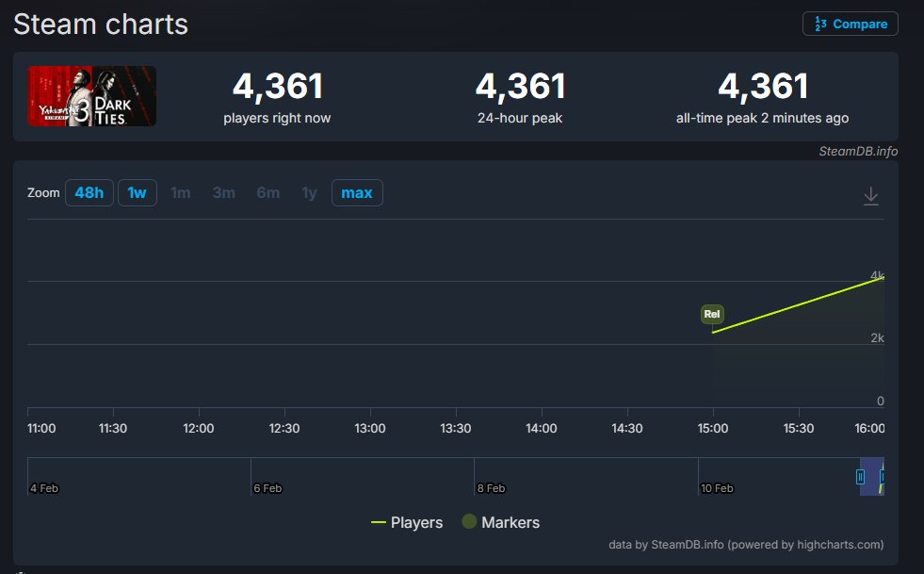Click the 4,361 players right now stat
Viewport: 924px width, 574px height.
point(277,98)
